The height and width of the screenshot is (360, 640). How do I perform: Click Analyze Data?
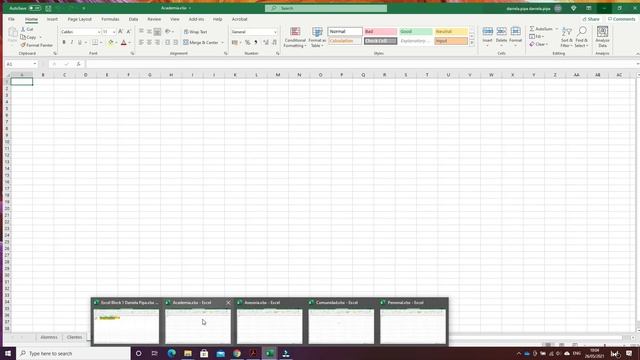(602, 37)
